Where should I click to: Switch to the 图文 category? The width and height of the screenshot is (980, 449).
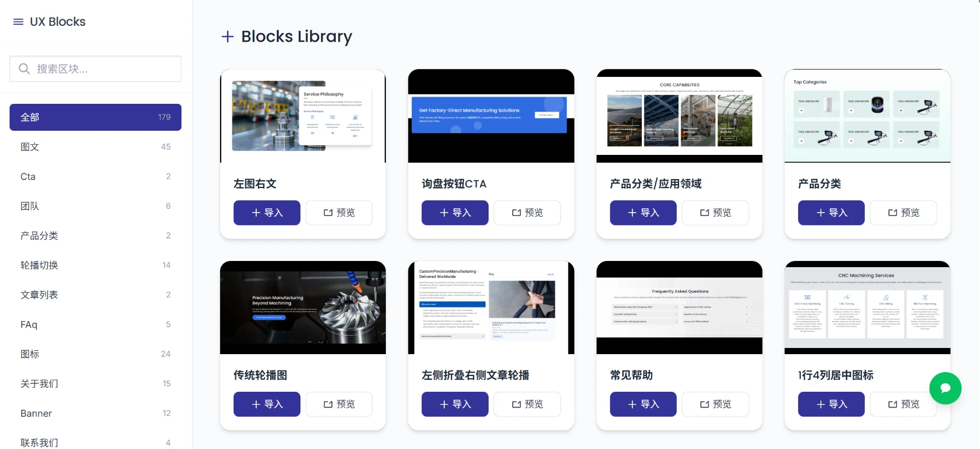point(95,147)
